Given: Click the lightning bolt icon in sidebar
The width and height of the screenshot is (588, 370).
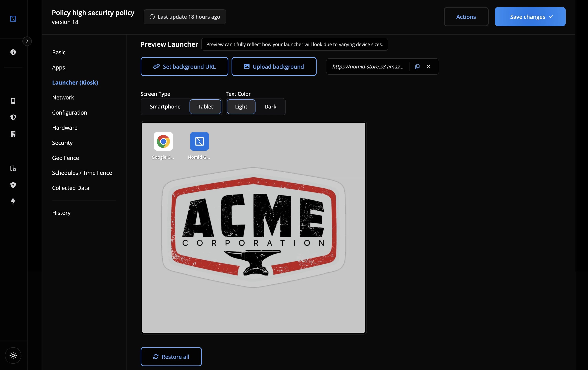Looking at the screenshot, I should tap(13, 201).
